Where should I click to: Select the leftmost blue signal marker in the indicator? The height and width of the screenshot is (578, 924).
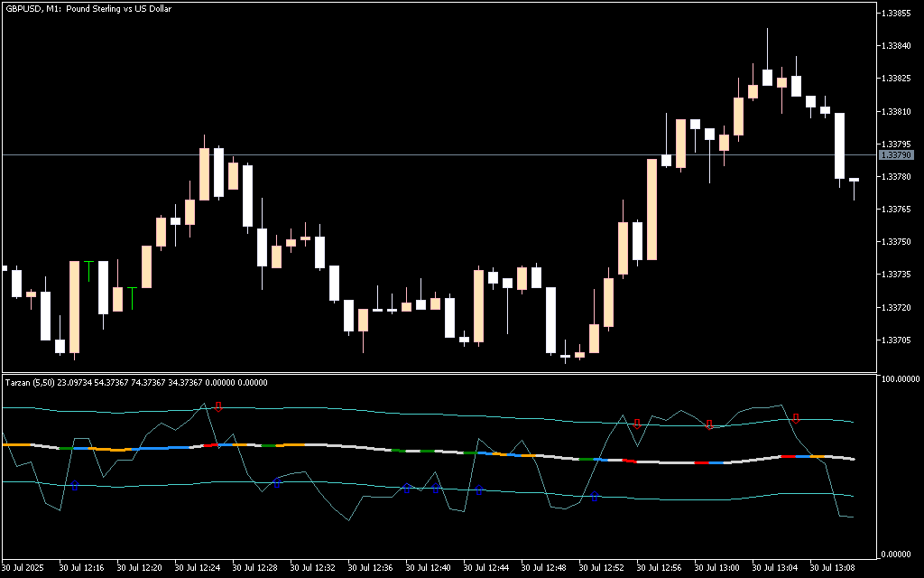(x=75, y=487)
